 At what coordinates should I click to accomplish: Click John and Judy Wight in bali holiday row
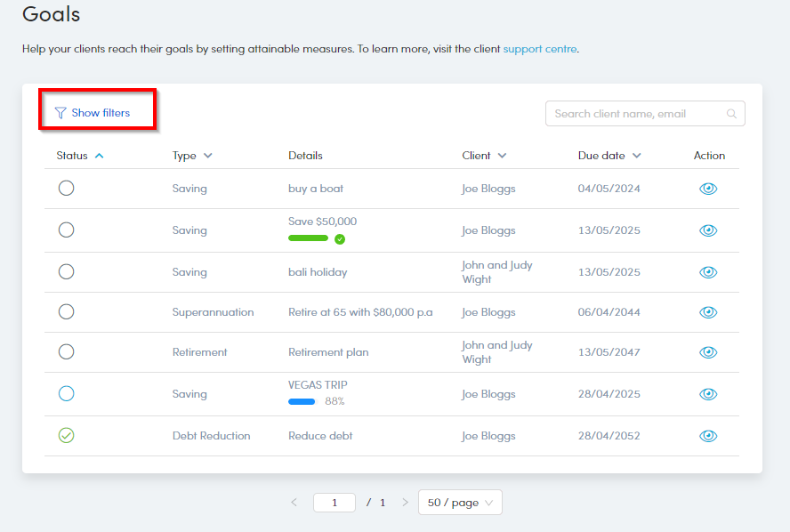pos(496,272)
